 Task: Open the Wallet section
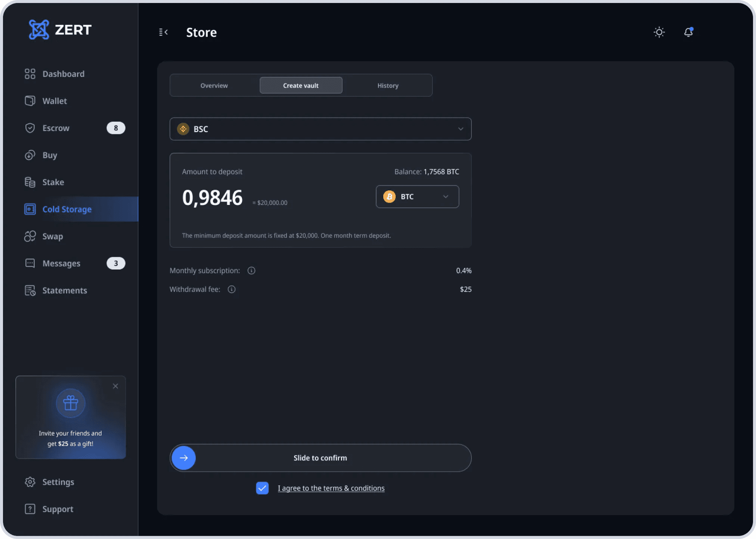pyautogui.click(x=55, y=101)
